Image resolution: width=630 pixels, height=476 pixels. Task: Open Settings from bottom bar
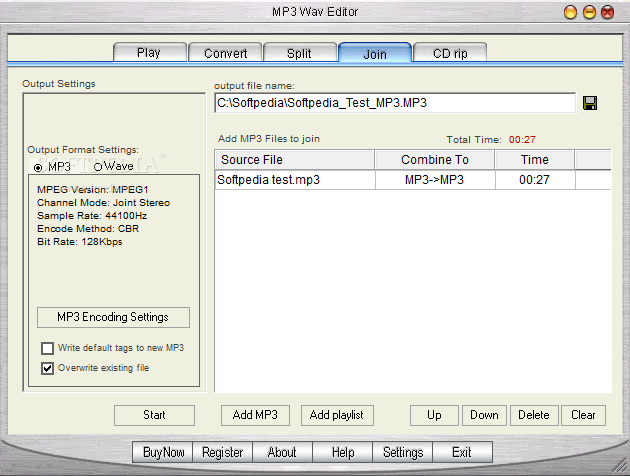click(403, 452)
